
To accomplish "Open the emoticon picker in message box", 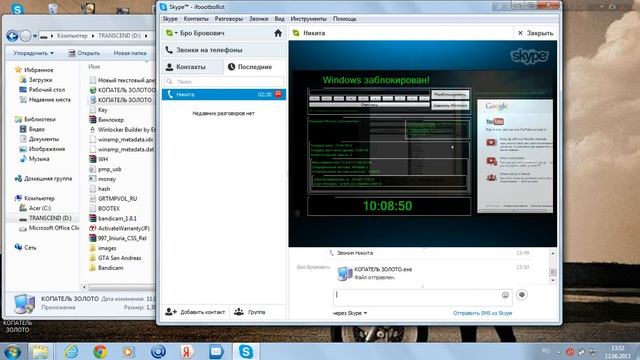I will [x=505, y=295].
